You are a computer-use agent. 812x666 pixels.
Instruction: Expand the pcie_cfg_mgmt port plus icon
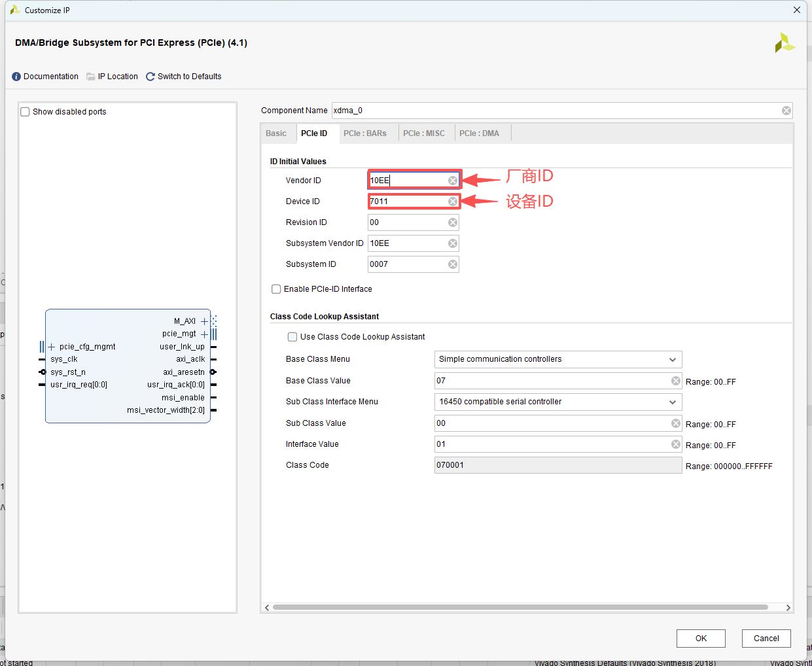52,347
